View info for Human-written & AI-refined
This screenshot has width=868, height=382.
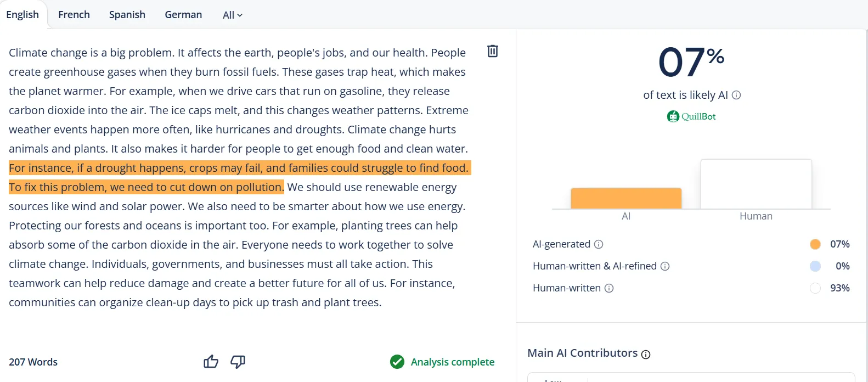(x=666, y=266)
